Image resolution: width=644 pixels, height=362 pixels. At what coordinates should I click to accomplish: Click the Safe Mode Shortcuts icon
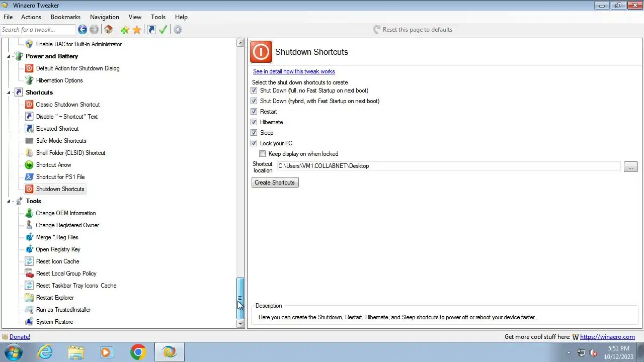[x=29, y=141]
